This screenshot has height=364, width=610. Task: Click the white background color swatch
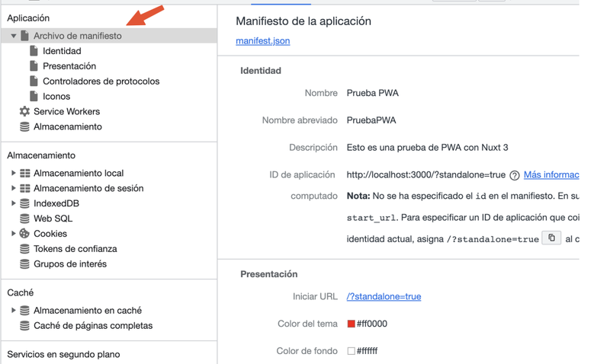click(x=352, y=351)
